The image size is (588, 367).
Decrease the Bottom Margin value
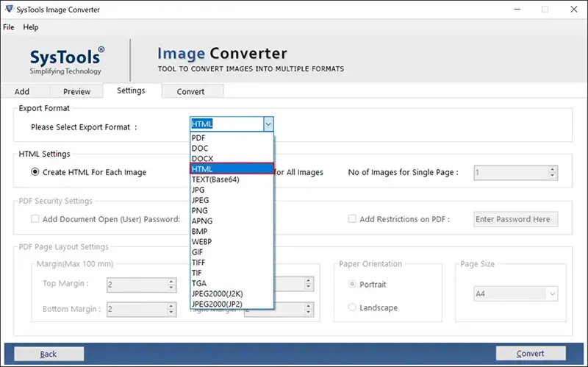coord(171,313)
